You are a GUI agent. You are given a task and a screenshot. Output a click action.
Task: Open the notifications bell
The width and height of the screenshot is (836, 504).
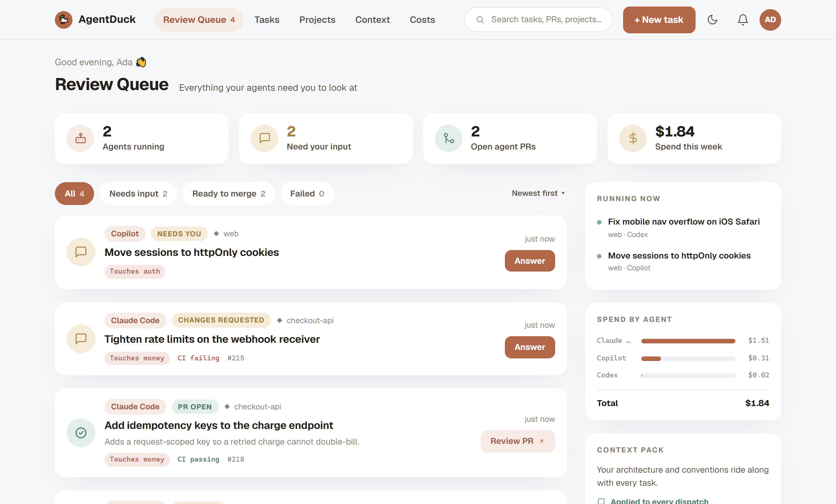(743, 20)
